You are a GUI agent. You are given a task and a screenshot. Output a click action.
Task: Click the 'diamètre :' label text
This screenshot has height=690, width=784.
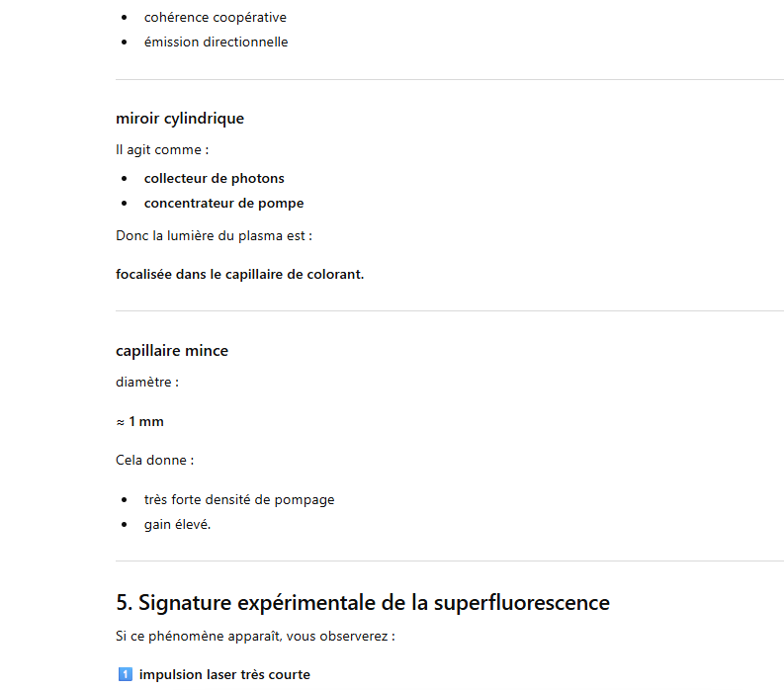click(x=147, y=382)
